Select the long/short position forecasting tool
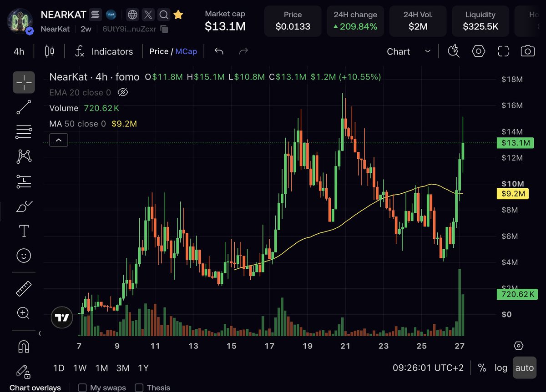The width and height of the screenshot is (546, 392). (24, 181)
